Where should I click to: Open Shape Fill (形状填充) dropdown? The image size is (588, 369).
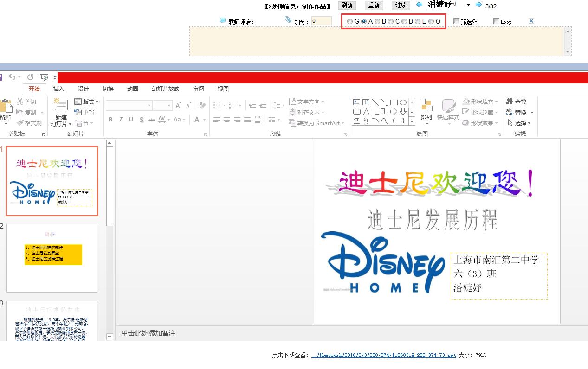(480, 102)
